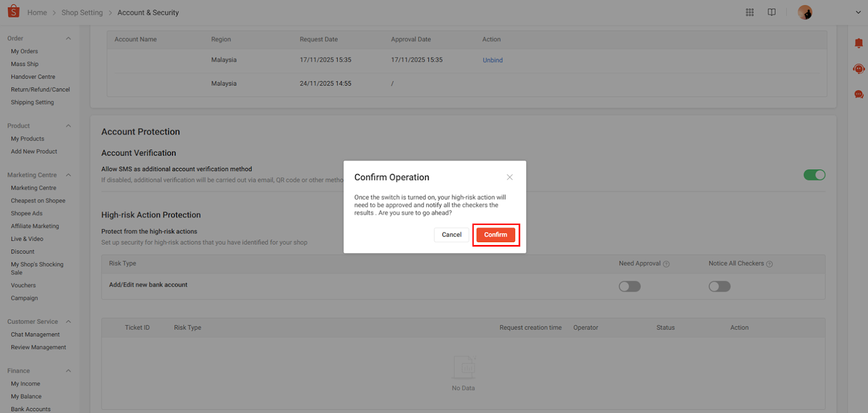Open Shipping Setting menu item
Screen dimensions: 868x413
pyautogui.click(x=33, y=102)
